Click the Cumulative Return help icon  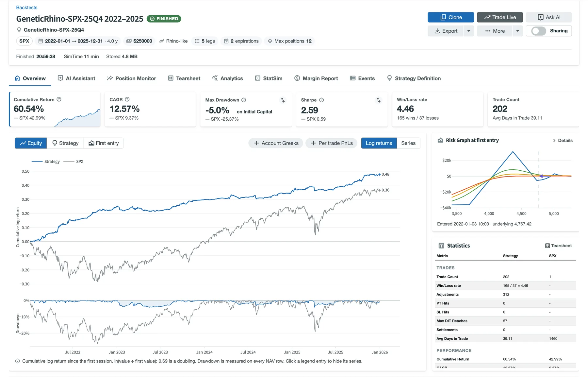click(59, 99)
